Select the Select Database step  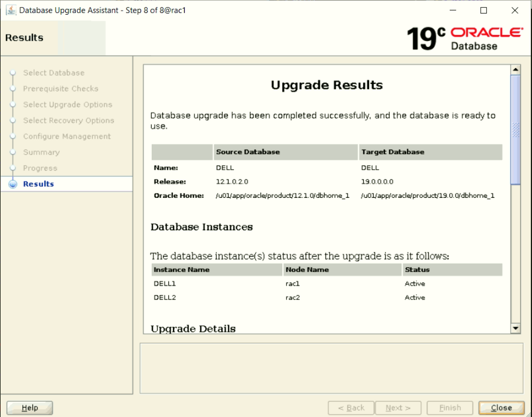click(53, 73)
